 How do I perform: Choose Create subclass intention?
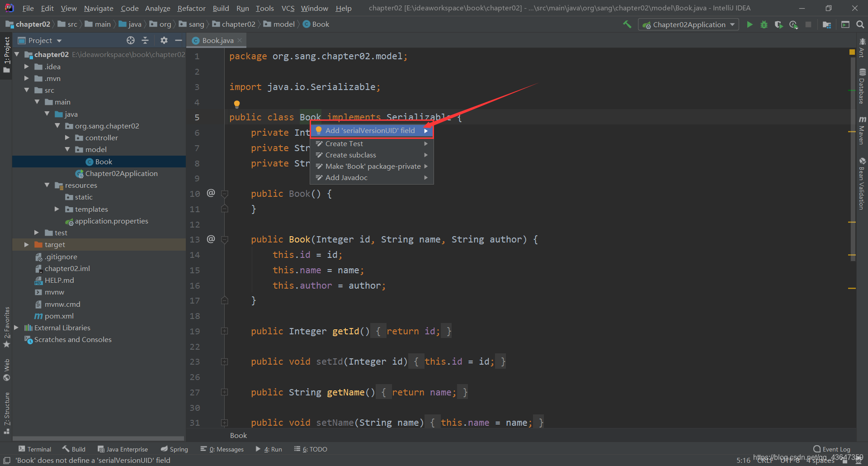click(x=372, y=155)
